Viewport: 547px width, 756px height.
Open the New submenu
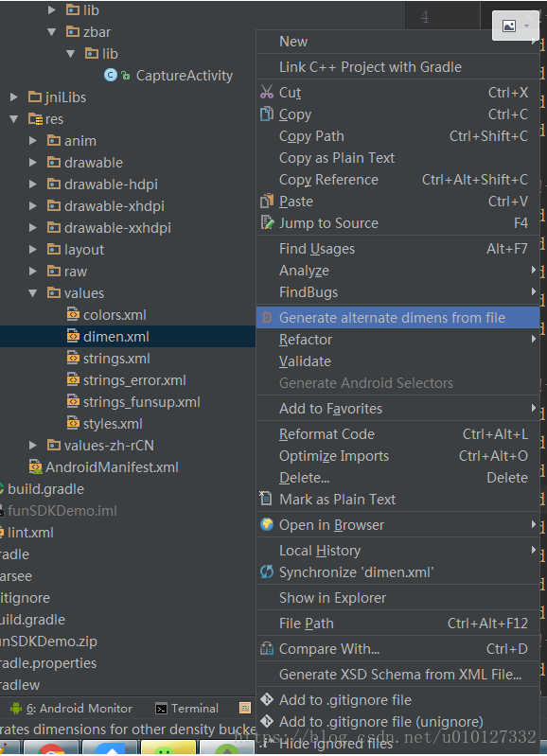[x=397, y=42]
